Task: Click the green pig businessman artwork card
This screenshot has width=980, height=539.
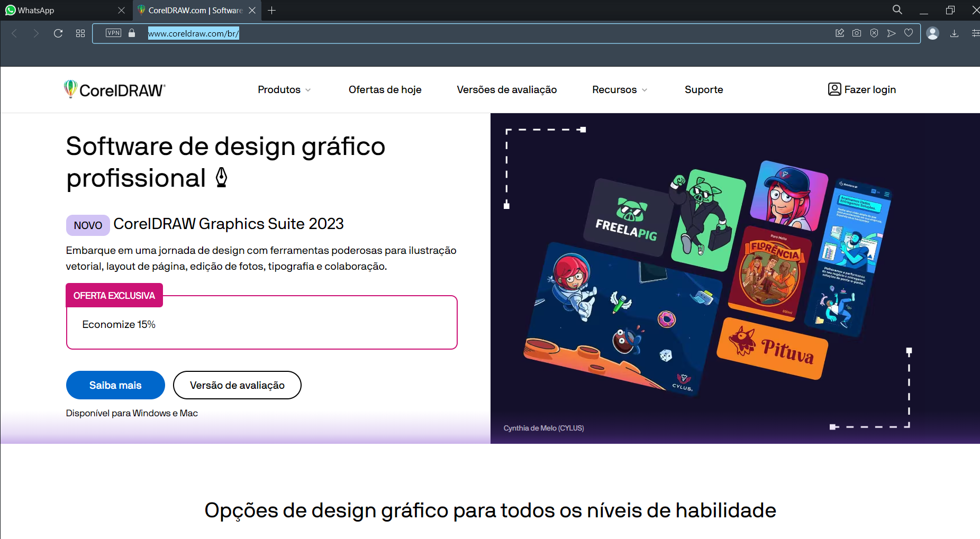Action: tap(708, 220)
